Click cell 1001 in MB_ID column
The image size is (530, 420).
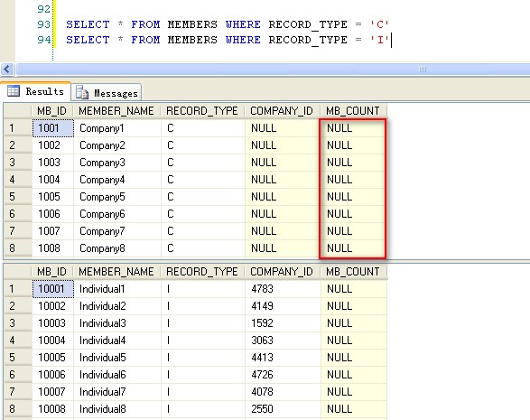point(52,128)
